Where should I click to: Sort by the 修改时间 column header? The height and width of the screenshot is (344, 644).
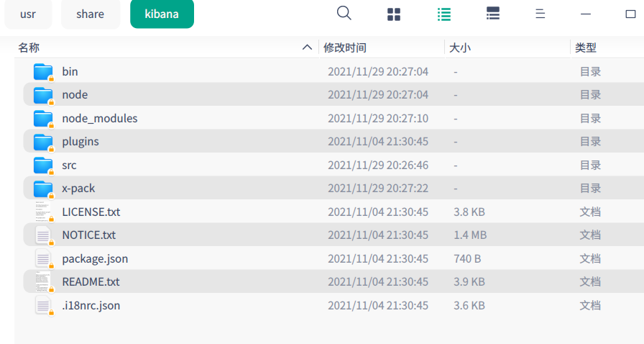pyautogui.click(x=345, y=47)
